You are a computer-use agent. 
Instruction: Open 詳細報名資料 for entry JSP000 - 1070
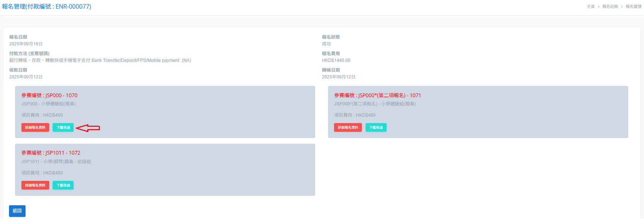pos(35,128)
